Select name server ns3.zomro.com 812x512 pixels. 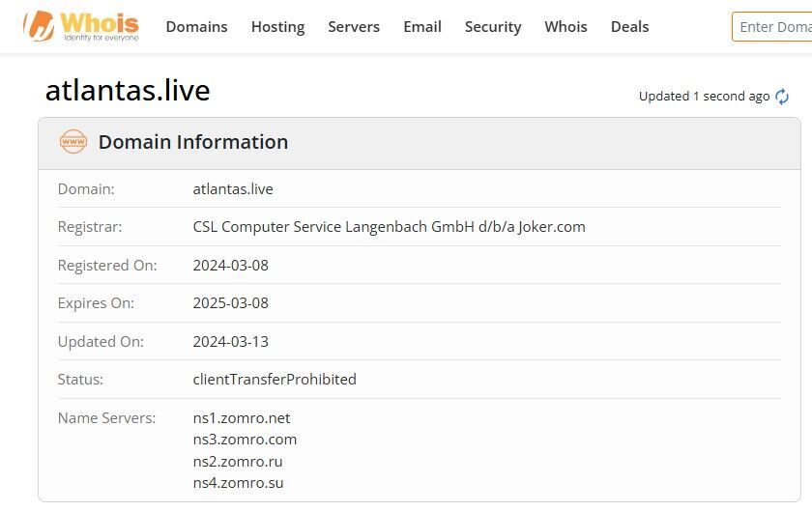click(245, 440)
